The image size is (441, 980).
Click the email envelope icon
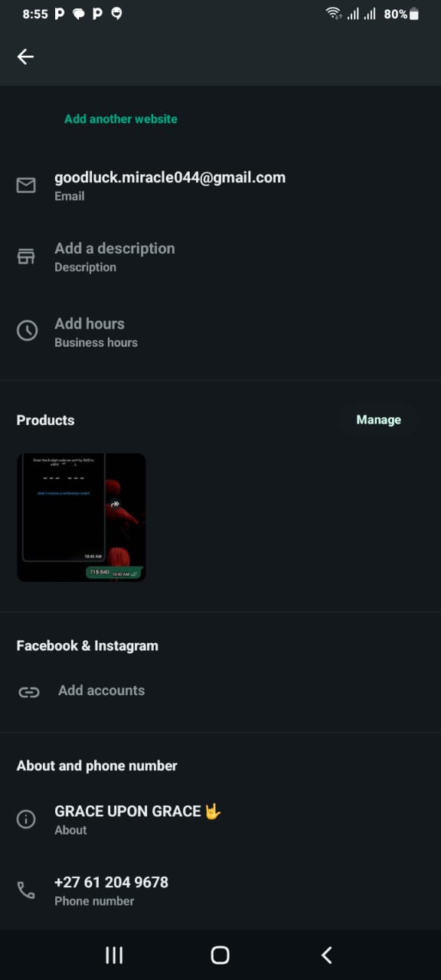tap(26, 185)
